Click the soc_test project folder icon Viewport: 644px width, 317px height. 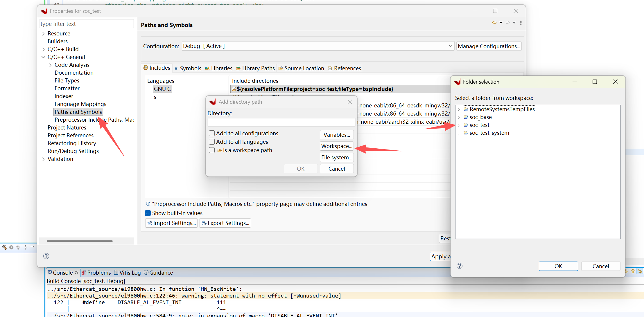click(x=466, y=125)
